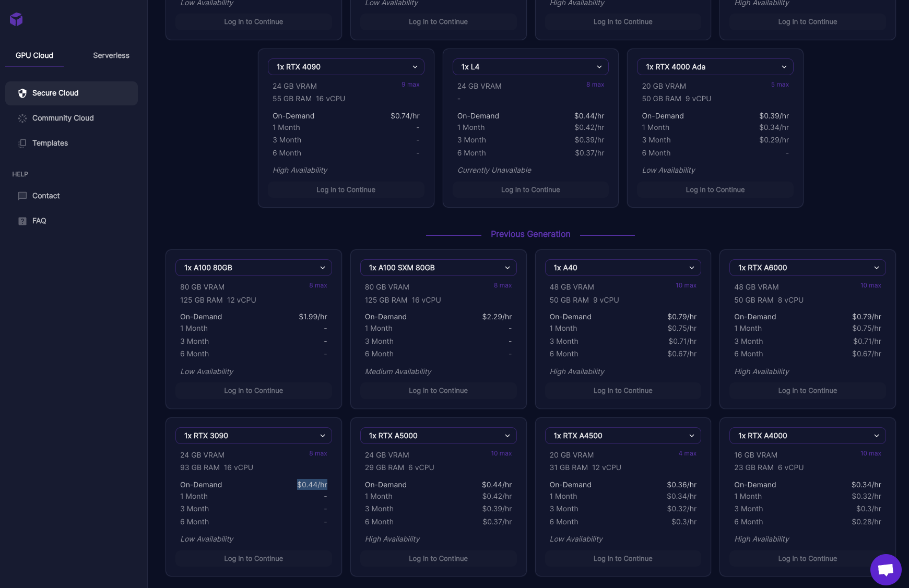Open the 1x RTX A4500 selector
Screen dimensions: 909x588
click(x=623, y=436)
